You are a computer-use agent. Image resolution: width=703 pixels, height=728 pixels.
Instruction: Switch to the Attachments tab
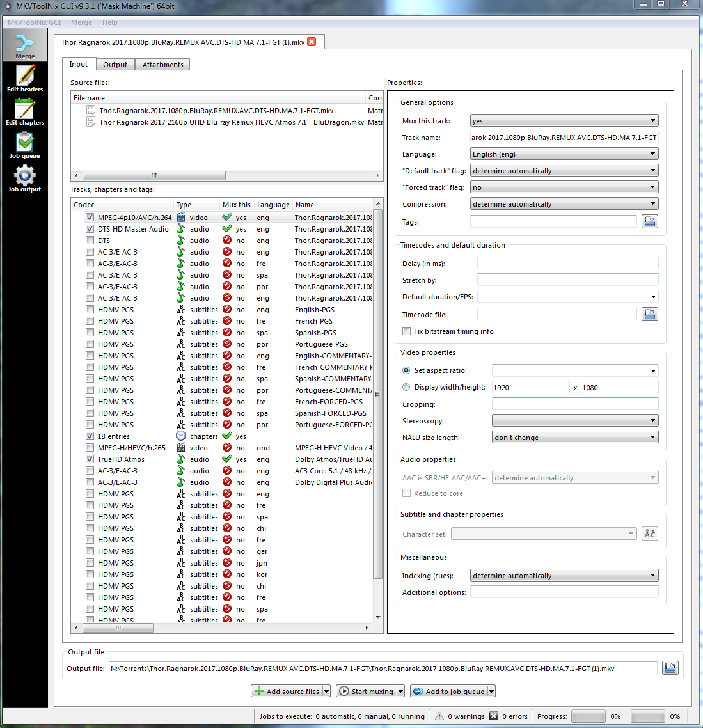point(162,65)
